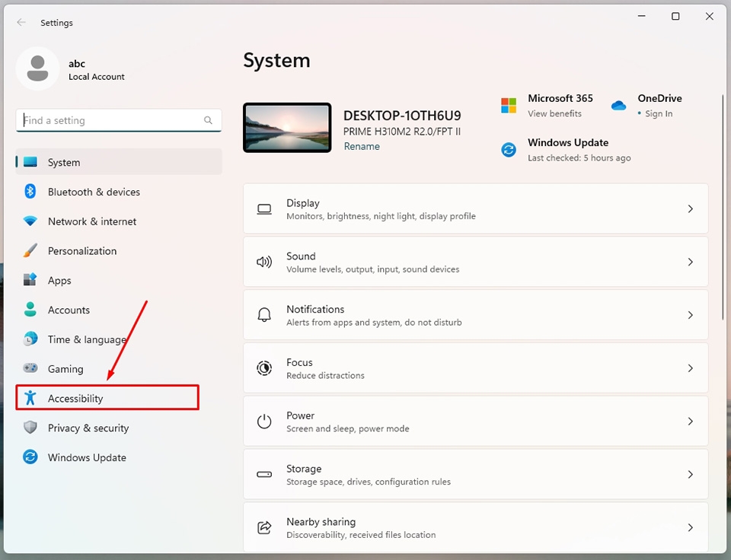The image size is (731, 560).
Task: Click the Power icon
Action: tap(264, 422)
